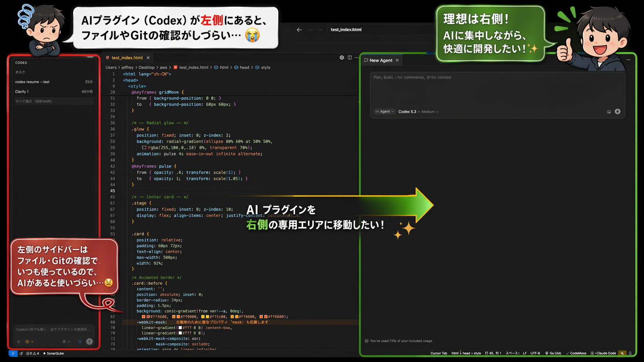The width and height of the screenshot is (644, 362).
Task: Click the CODEX panel header
Action: pos(21,63)
